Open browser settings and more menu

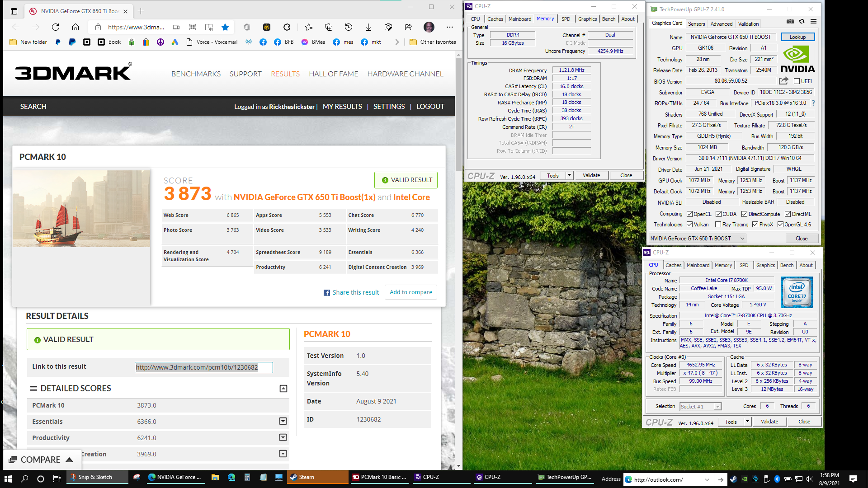[x=449, y=27]
